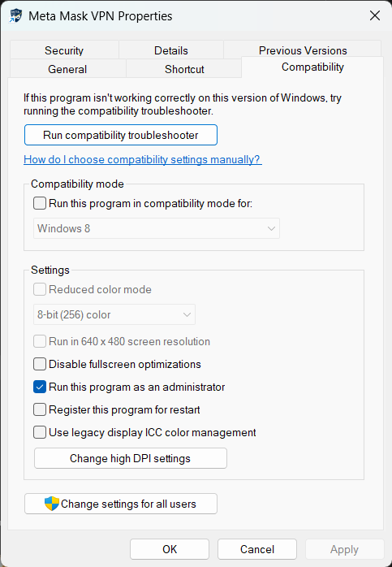Image resolution: width=392 pixels, height=567 pixels.
Task: Click the UAC shield icon on Change settings button
Action: [x=52, y=504]
